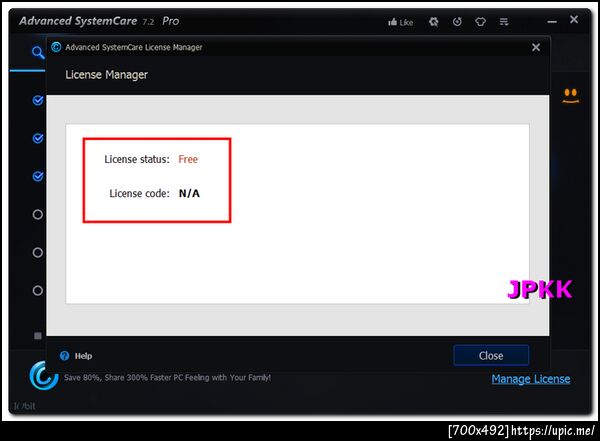Click the License Manager dialog logo icon

pos(56,47)
